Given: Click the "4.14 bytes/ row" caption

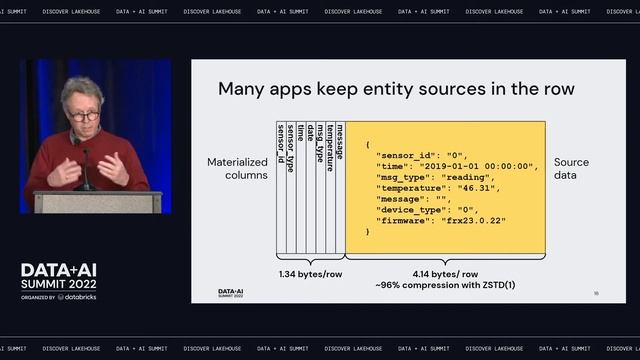Looking at the screenshot, I should point(445,274).
